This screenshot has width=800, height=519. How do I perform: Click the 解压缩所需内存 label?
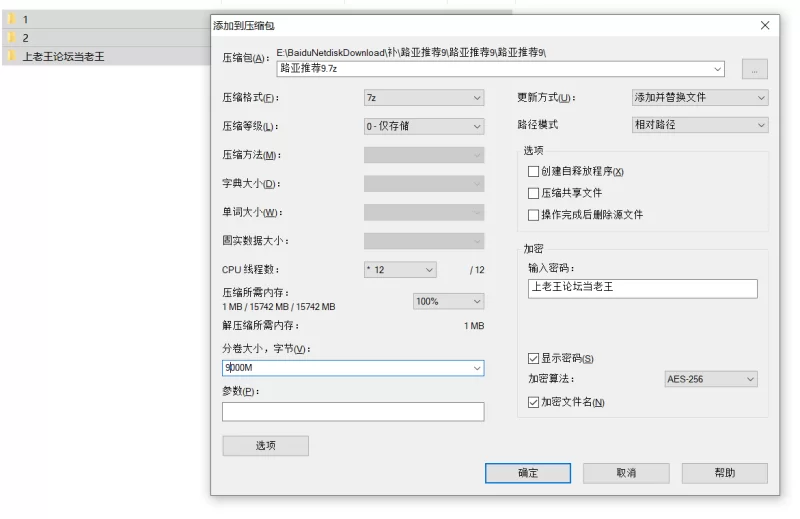[261, 326]
